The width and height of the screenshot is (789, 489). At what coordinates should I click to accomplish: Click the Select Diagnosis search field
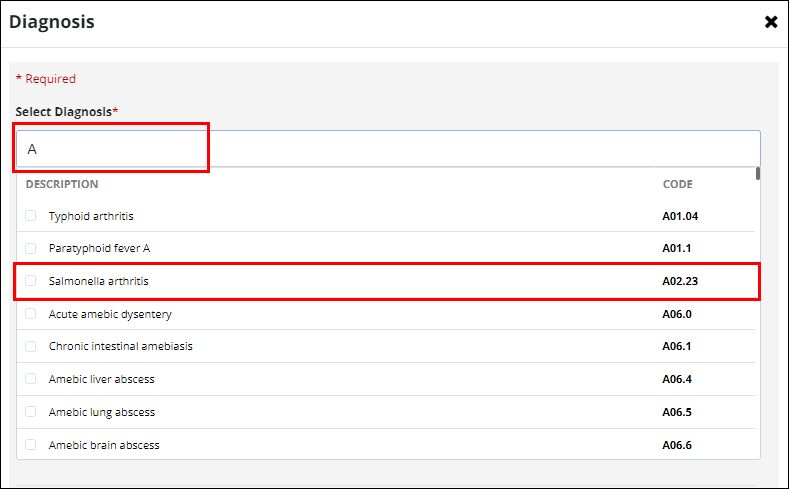coord(387,149)
